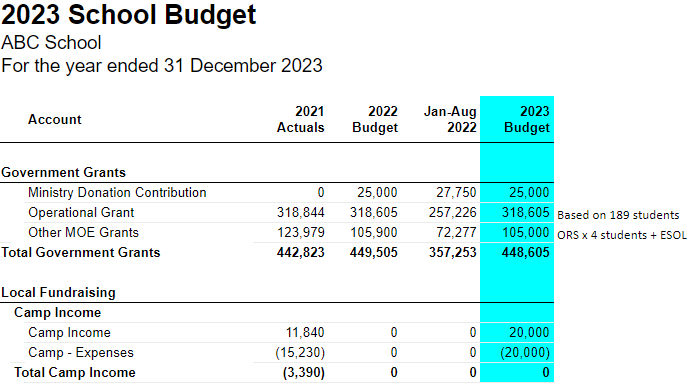Click the 2023 School Budget title
The image size is (690, 383).
[x=128, y=15]
